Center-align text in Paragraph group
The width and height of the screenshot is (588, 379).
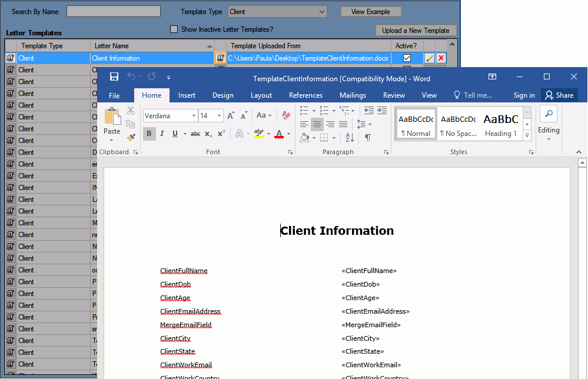pos(317,124)
